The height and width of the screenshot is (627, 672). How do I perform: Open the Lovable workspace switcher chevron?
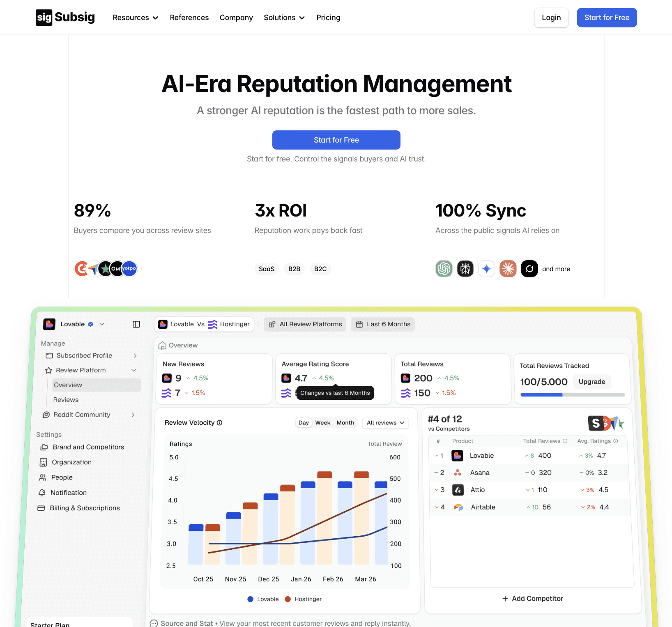click(102, 324)
